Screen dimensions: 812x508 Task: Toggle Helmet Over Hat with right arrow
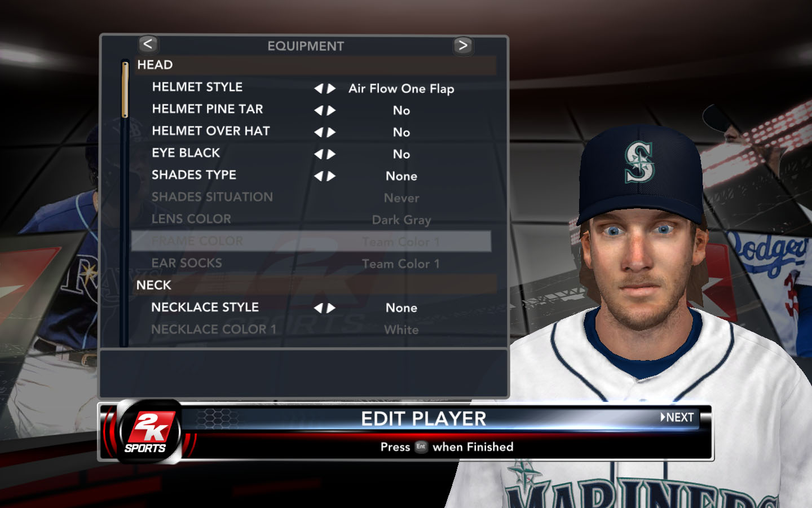pyautogui.click(x=332, y=133)
